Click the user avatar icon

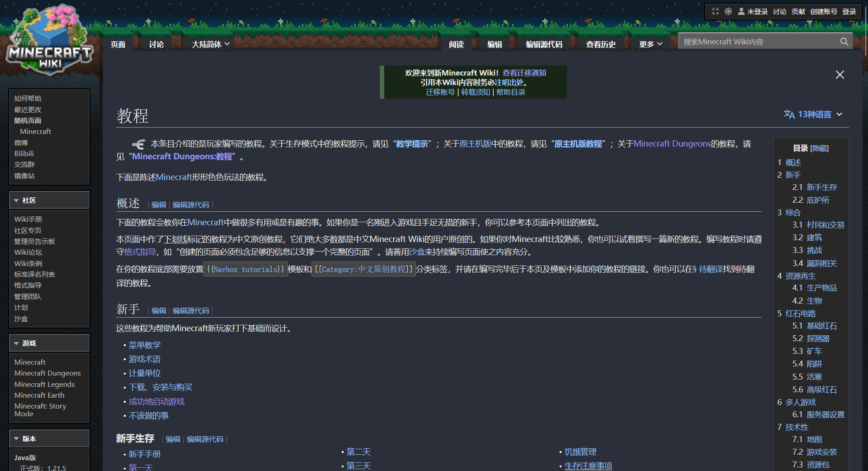coord(741,11)
